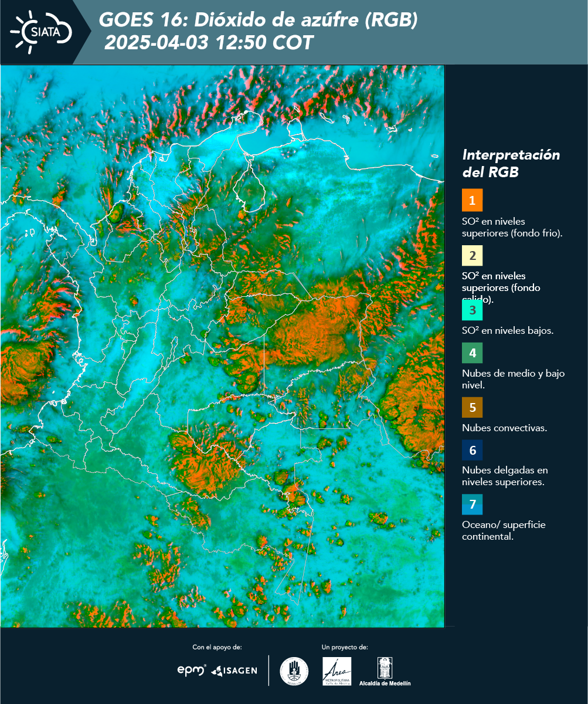Viewport: 588px width, 704px height.
Task: Select the turquoise swatch numbered 3
Action: pyautogui.click(x=472, y=310)
